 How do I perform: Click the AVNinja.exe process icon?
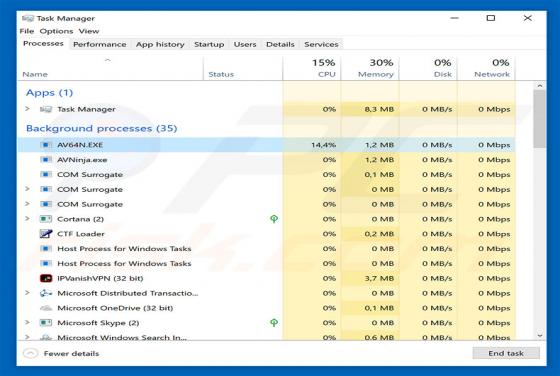(x=46, y=160)
